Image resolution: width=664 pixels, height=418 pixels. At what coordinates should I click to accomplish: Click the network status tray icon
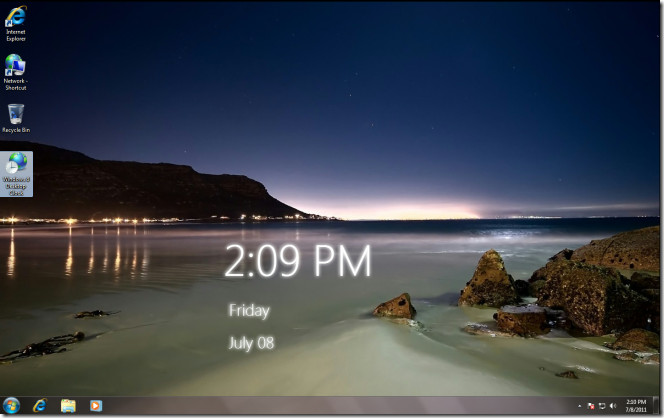pos(602,406)
